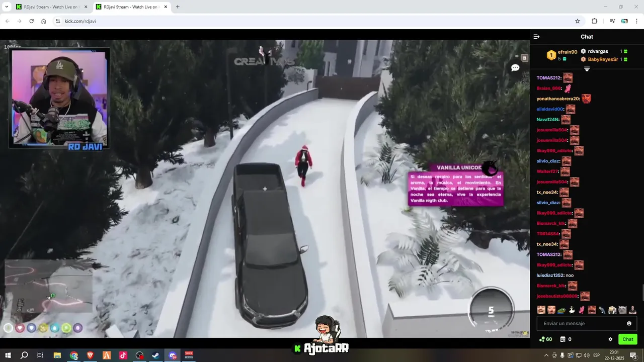Close the first RDjavi Stream tab
The width and height of the screenshot is (644, 362).
(x=86, y=7)
